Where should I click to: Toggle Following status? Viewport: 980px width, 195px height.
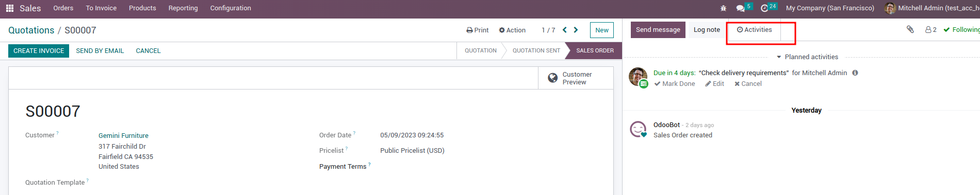pyautogui.click(x=961, y=30)
